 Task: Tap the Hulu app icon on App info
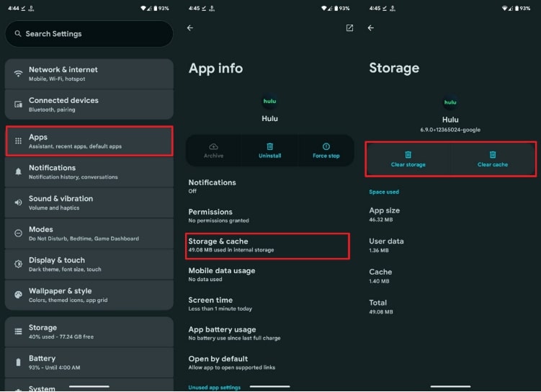click(x=270, y=102)
